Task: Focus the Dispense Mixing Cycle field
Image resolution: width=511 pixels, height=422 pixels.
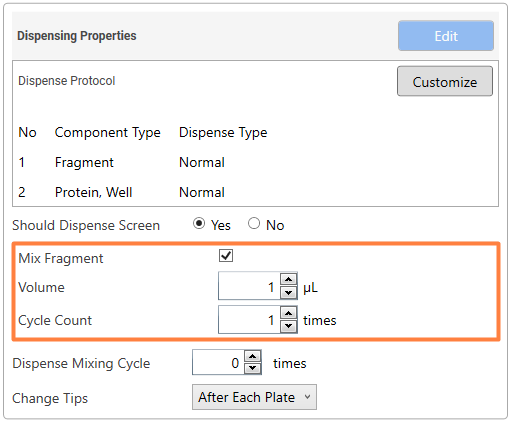Action: (219, 362)
